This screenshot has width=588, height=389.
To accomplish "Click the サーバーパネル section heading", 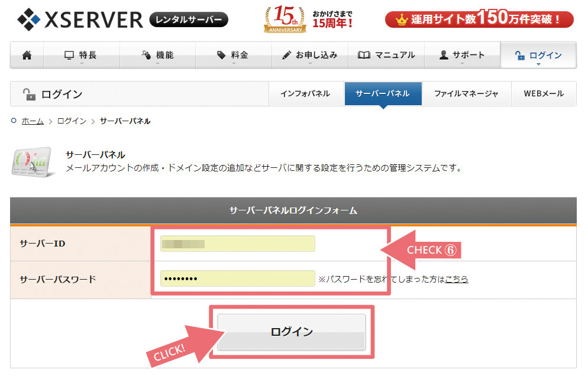I will pos(95,155).
